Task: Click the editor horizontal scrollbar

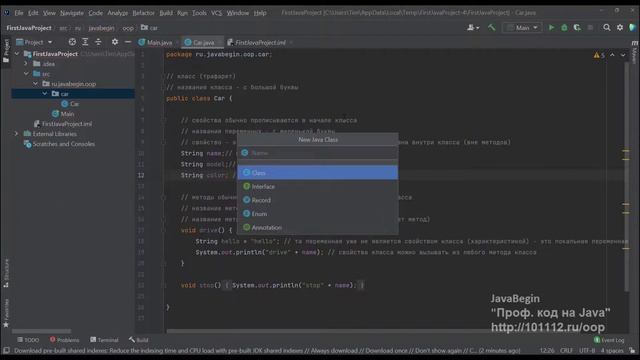Action: 329,331
